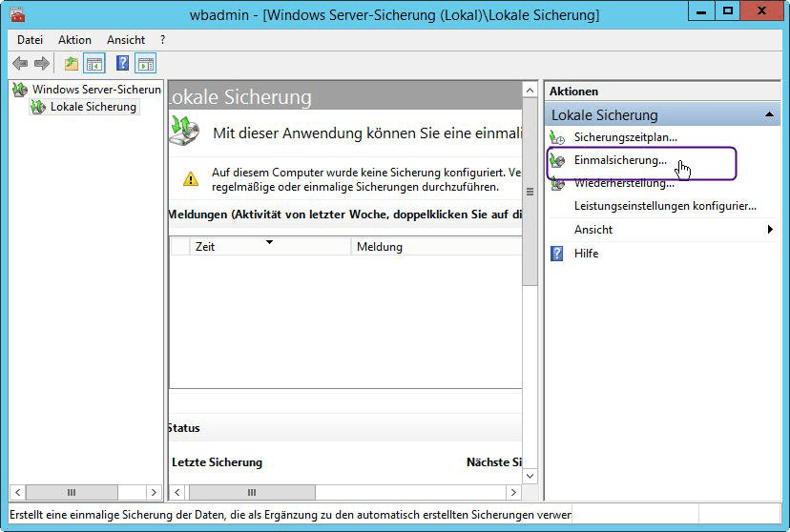790x532 pixels.
Task: Click the Back arrow toolbar icon
Action: pyautogui.click(x=20, y=64)
